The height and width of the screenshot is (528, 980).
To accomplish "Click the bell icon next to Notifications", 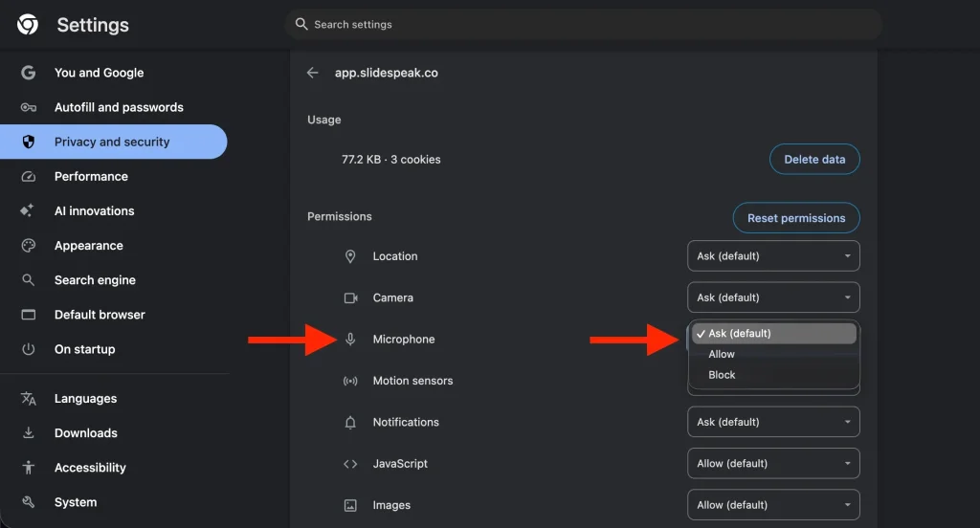I will click(x=350, y=423).
